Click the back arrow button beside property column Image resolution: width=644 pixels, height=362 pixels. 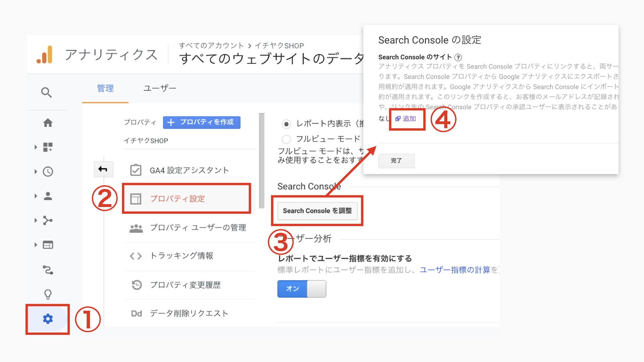point(103,169)
